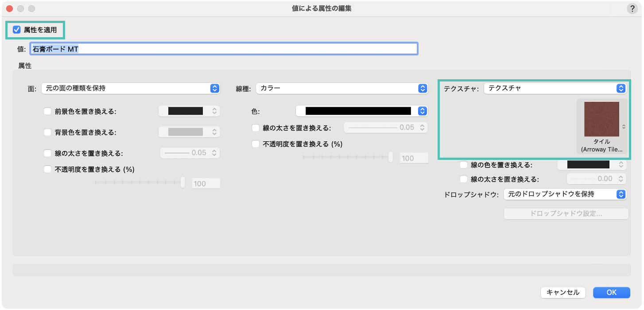Click the help question mark icon
This screenshot has width=644, height=310.
pos(632,9)
